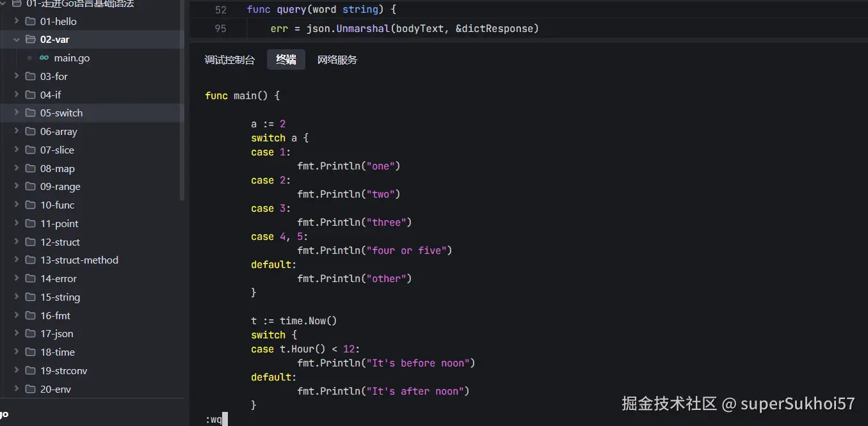Image resolution: width=868 pixels, height=426 pixels.
Task: Expand the 20-env folder chevron
Action: point(17,389)
